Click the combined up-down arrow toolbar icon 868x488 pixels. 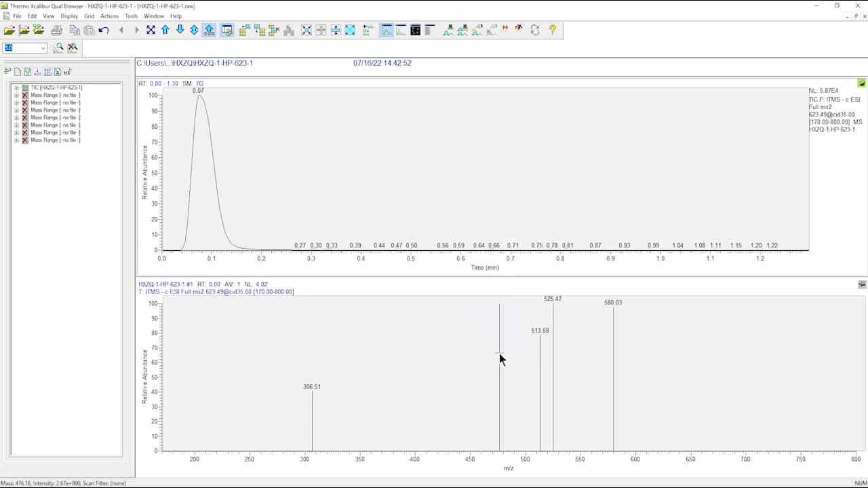[x=194, y=30]
